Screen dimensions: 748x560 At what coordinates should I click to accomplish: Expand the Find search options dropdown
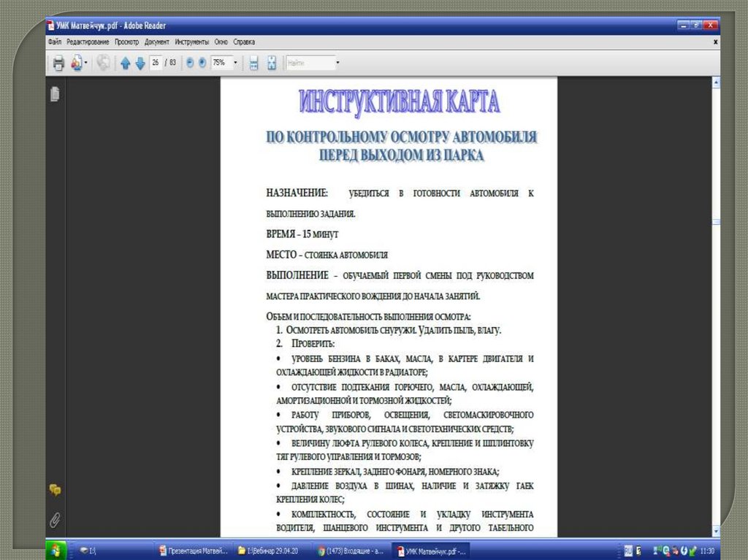(x=337, y=64)
